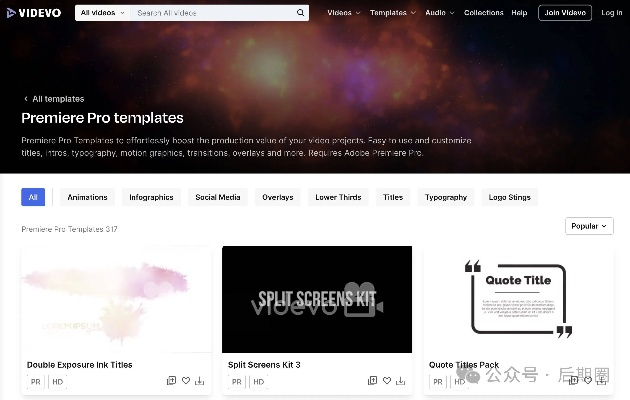Open Split Screens Kit 3 title link
Screen dimensions: 630x400
(x=264, y=365)
